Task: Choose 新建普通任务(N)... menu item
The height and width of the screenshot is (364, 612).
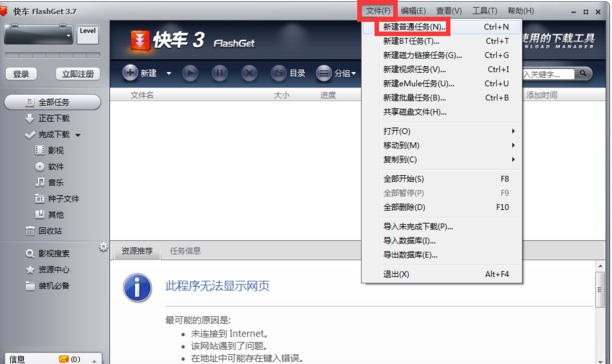Action: click(x=442, y=27)
